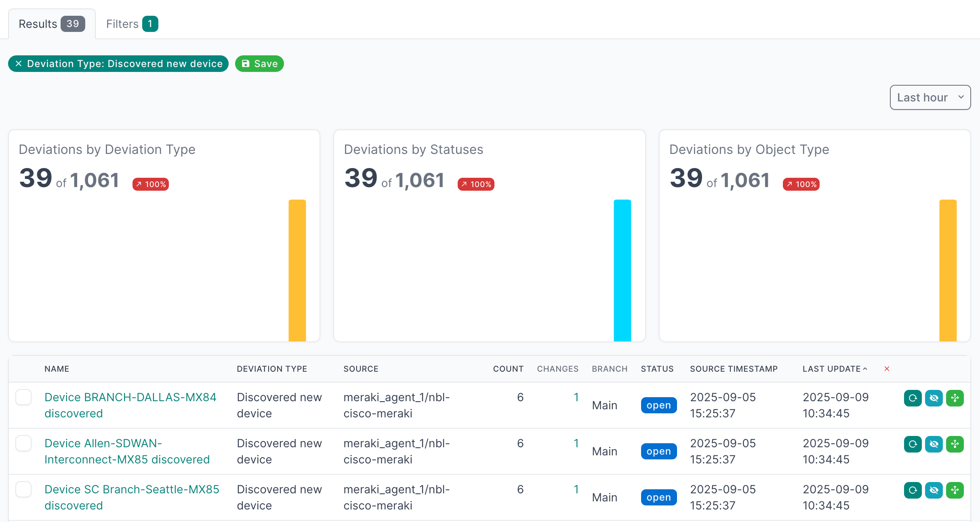Sort table by Last Update column
980x522 pixels.
point(831,369)
